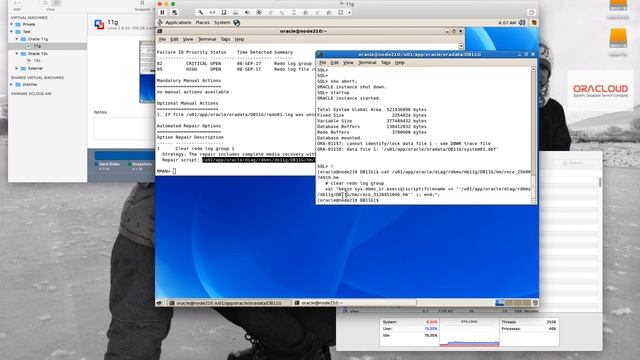Click the orange notification icon in GNOME panel

point(533,23)
